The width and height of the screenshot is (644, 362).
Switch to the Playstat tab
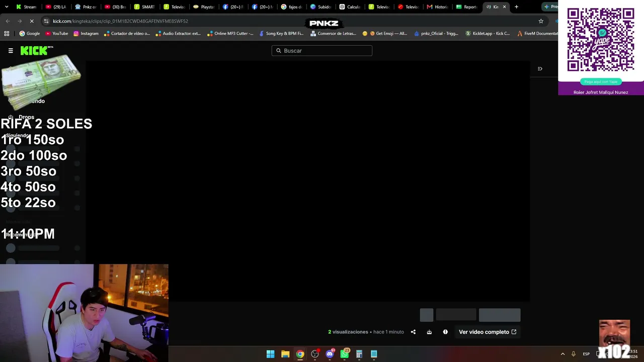click(x=204, y=7)
